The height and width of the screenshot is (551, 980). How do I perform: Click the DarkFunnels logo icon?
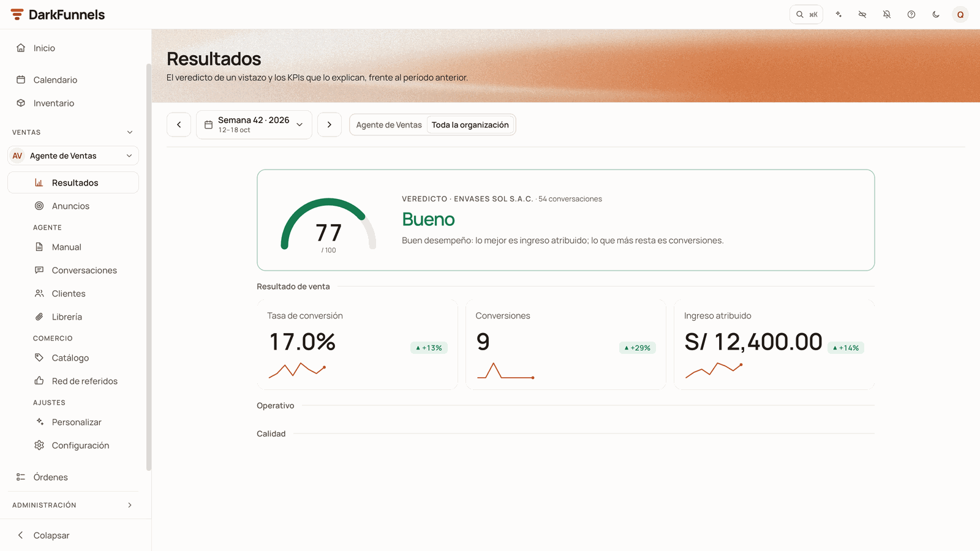[x=17, y=15]
